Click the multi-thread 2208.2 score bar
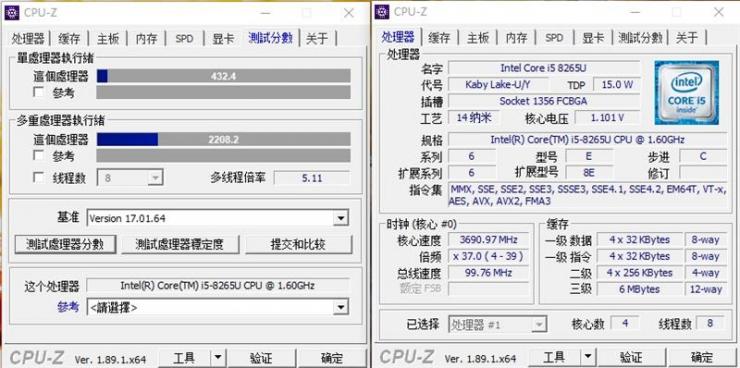The height and width of the screenshot is (368, 740). pyautogui.click(x=224, y=139)
